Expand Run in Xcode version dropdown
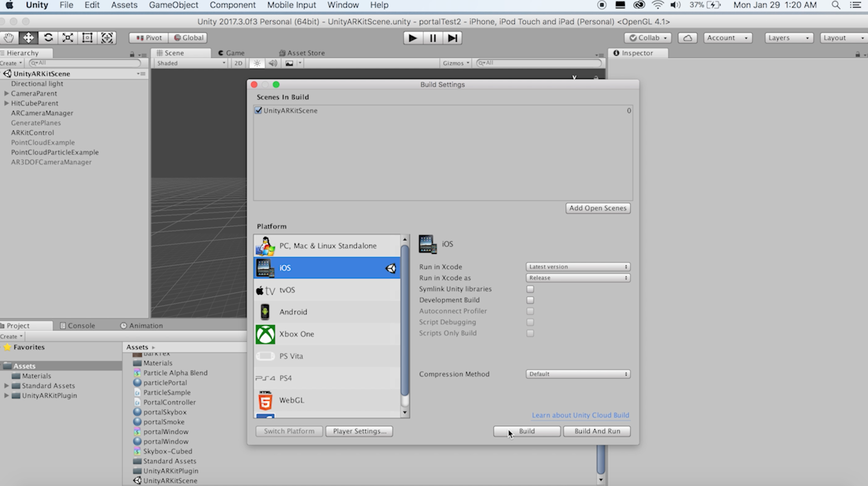Viewport: 868px width, 486px height. click(577, 267)
